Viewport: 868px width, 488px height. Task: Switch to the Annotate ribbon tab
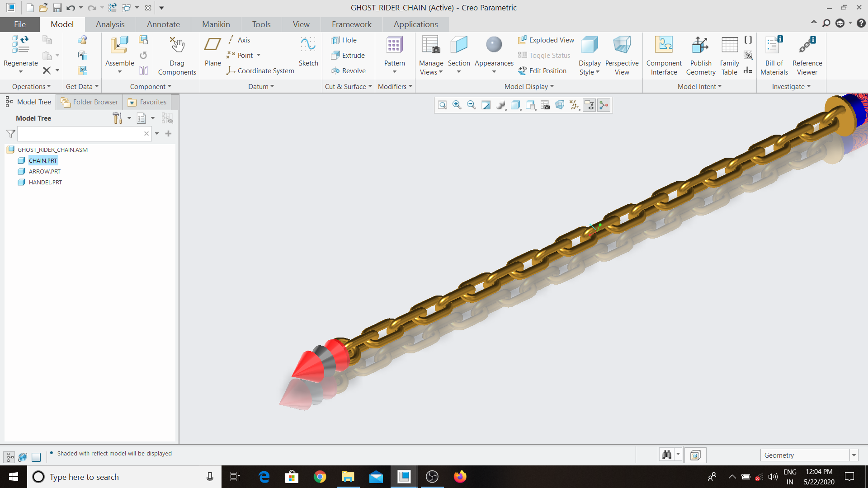coord(163,24)
